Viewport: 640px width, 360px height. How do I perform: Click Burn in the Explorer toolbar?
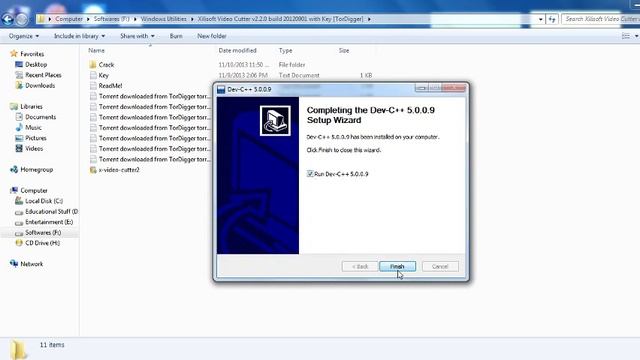[176, 36]
